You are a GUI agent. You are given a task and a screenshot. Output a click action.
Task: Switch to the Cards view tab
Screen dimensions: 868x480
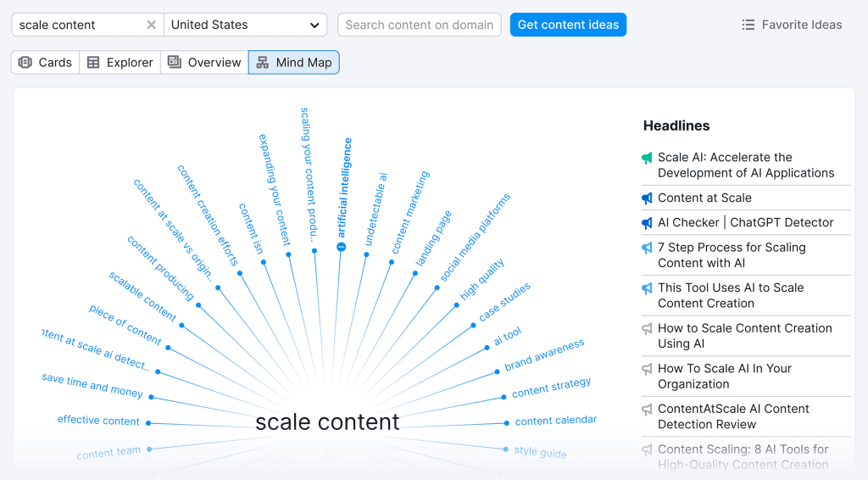(46, 62)
